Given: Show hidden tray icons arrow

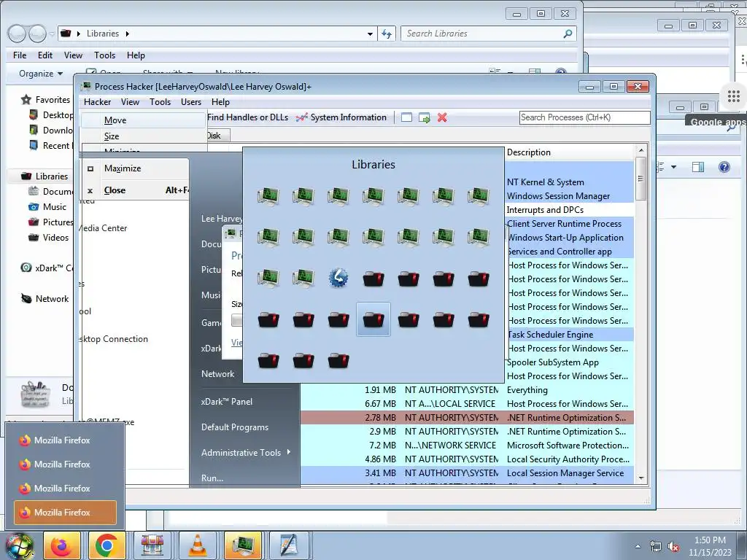Looking at the screenshot, I should tap(638, 547).
